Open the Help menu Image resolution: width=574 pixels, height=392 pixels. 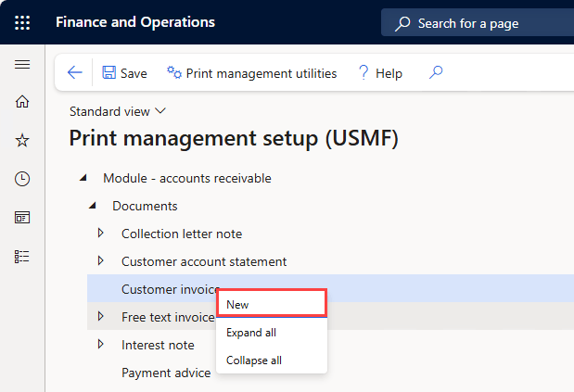pos(379,73)
